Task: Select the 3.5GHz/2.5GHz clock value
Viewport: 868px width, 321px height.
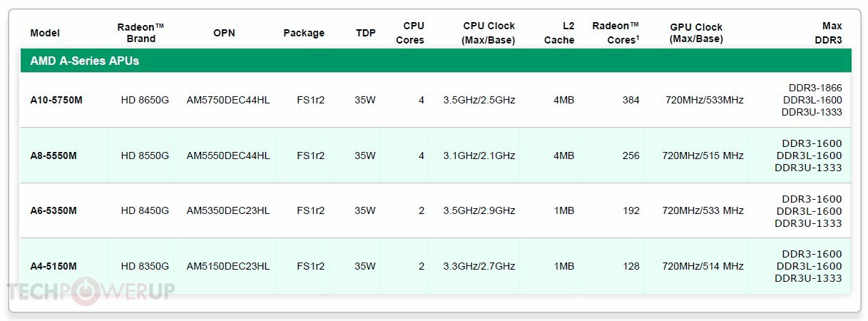Action: tap(479, 100)
